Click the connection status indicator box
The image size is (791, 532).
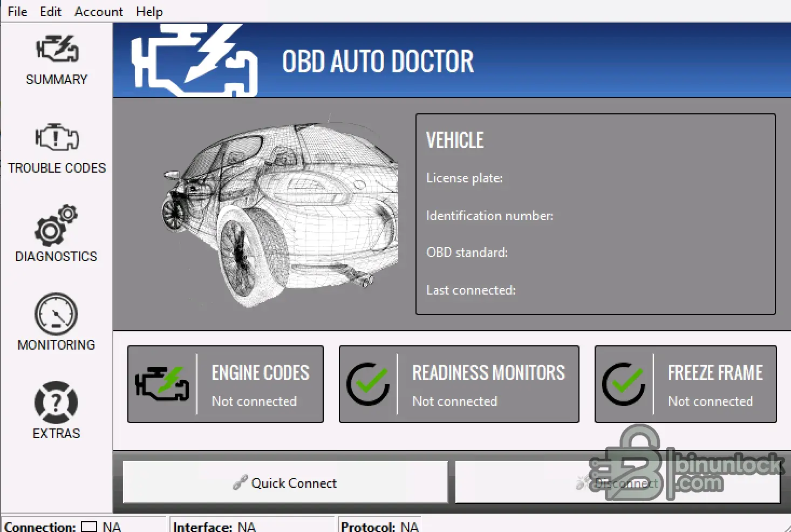[x=89, y=527]
